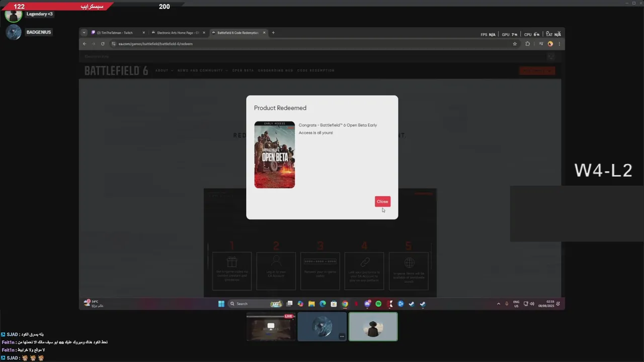Open the Chrome three-dot menu

(559, 44)
